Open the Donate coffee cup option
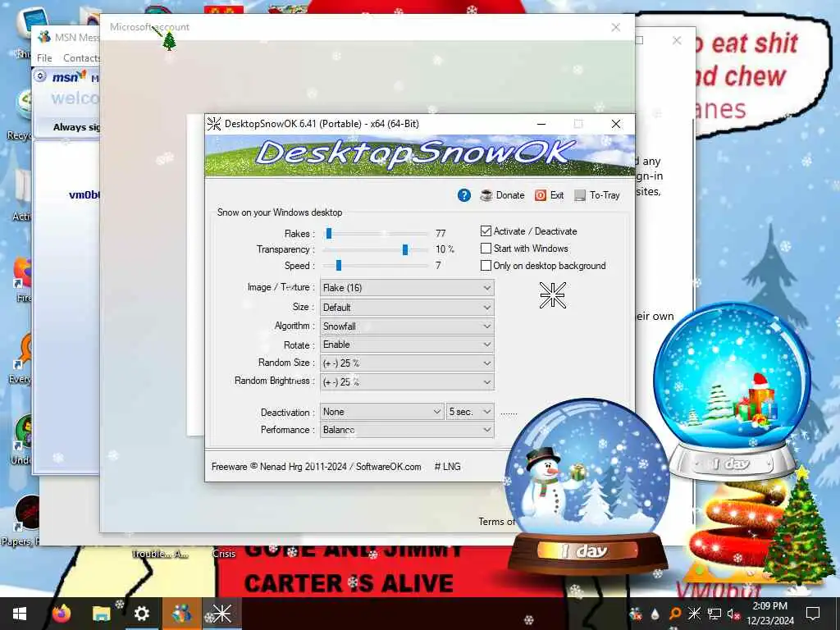The height and width of the screenshot is (630, 840). (502, 195)
